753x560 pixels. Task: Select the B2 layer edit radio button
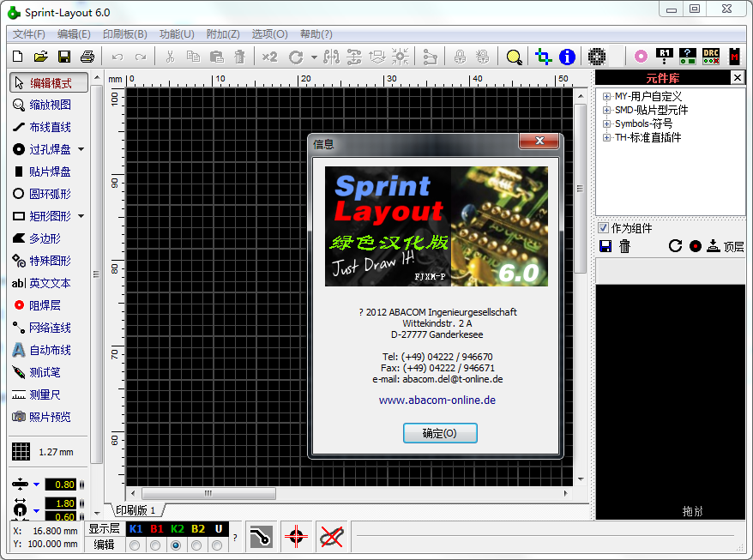196,545
